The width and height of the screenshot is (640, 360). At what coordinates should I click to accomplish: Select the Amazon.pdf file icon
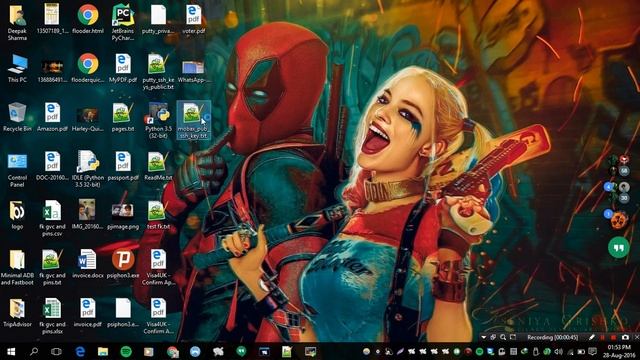(52, 113)
